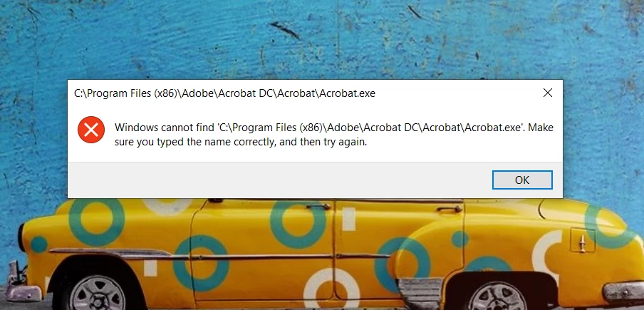This screenshot has width=644, height=310.
Task: Click the car's front wheel hubcap
Action: [x=97, y=293]
